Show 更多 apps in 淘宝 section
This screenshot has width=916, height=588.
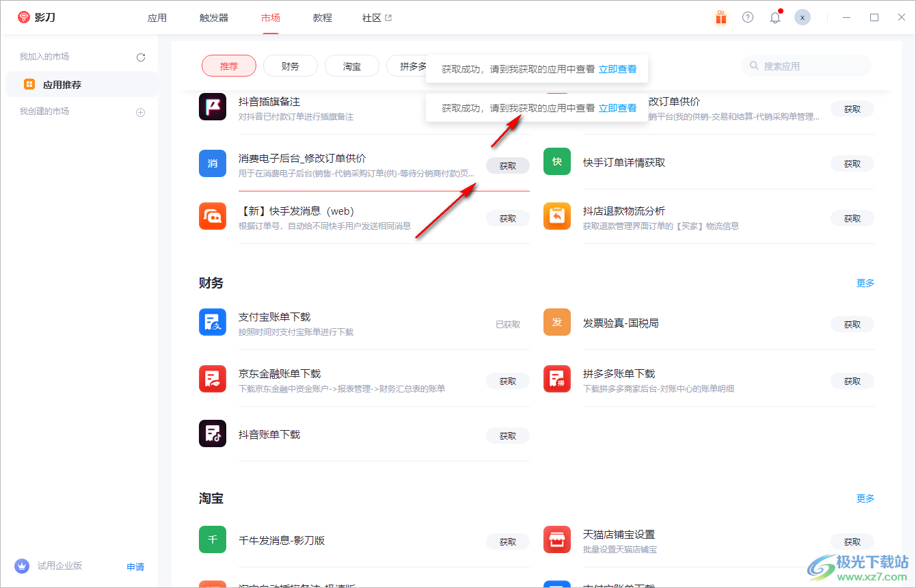click(865, 498)
